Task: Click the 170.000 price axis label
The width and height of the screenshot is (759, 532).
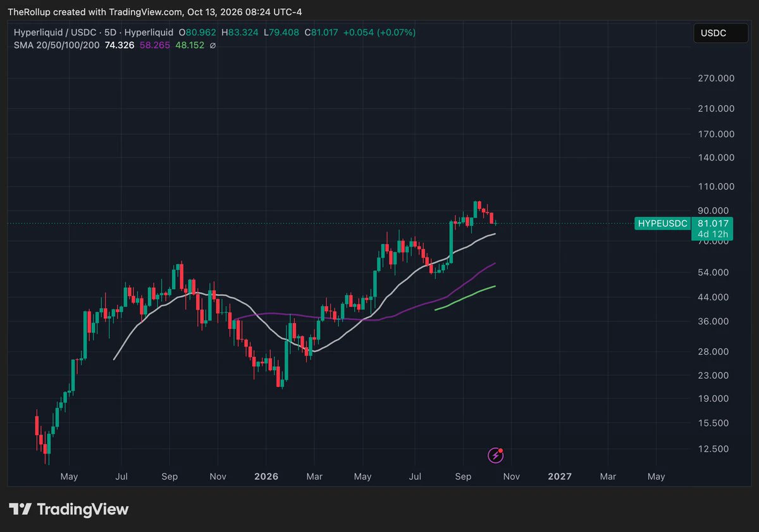Action: coord(717,134)
